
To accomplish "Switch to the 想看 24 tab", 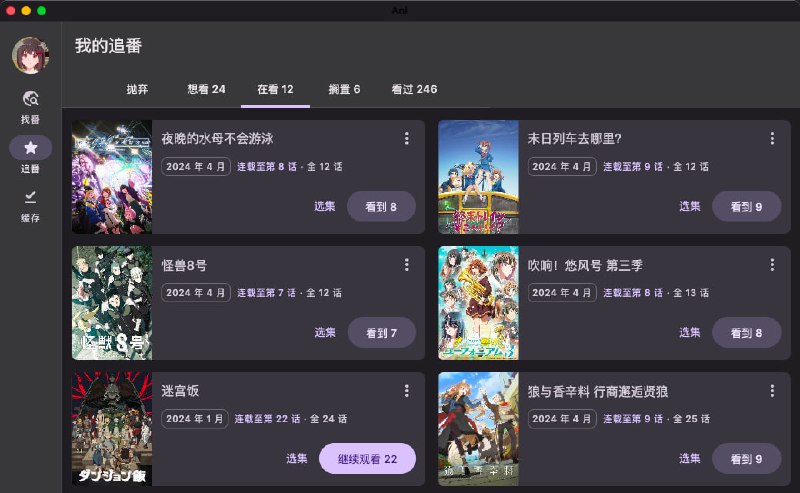I will coord(206,89).
